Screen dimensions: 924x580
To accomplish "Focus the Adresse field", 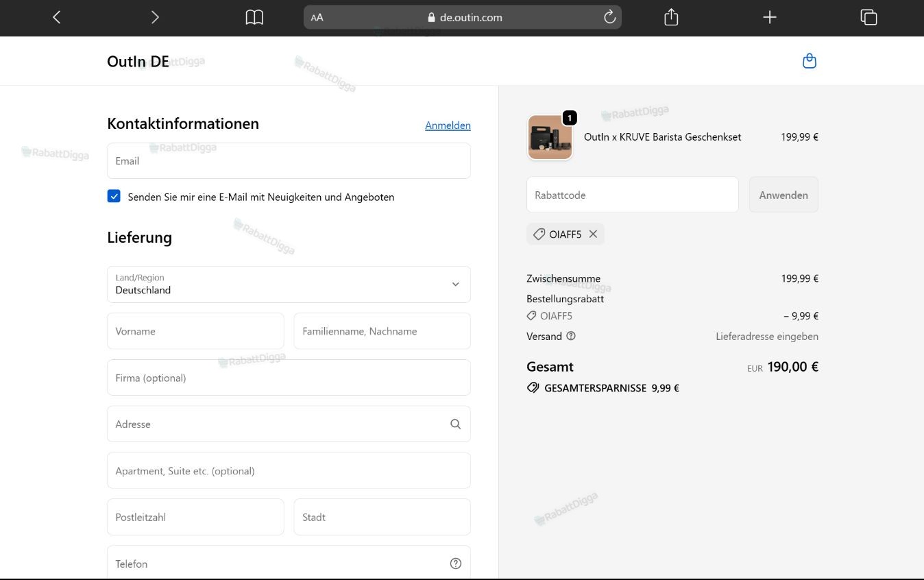I will [289, 424].
